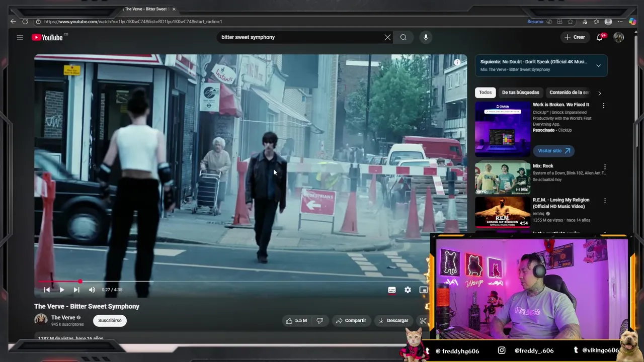The width and height of the screenshot is (644, 362).
Task: Open the notifications bell
Action: pos(600,37)
